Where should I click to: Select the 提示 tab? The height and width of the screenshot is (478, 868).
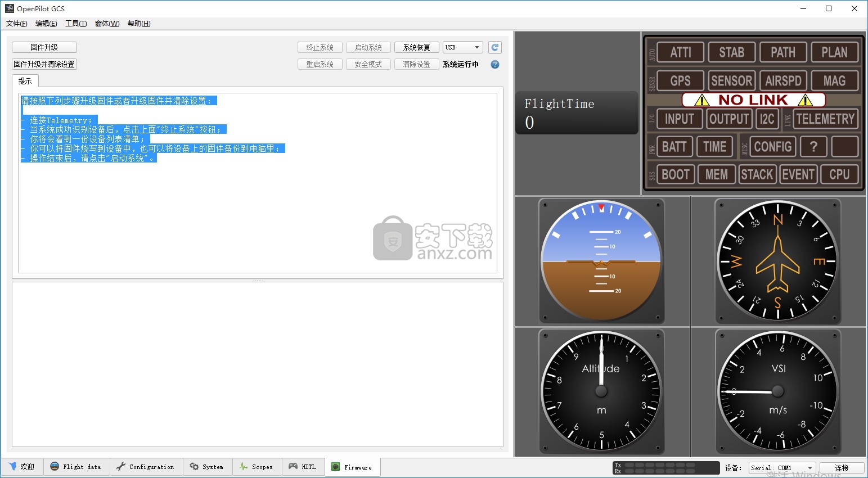[25, 81]
